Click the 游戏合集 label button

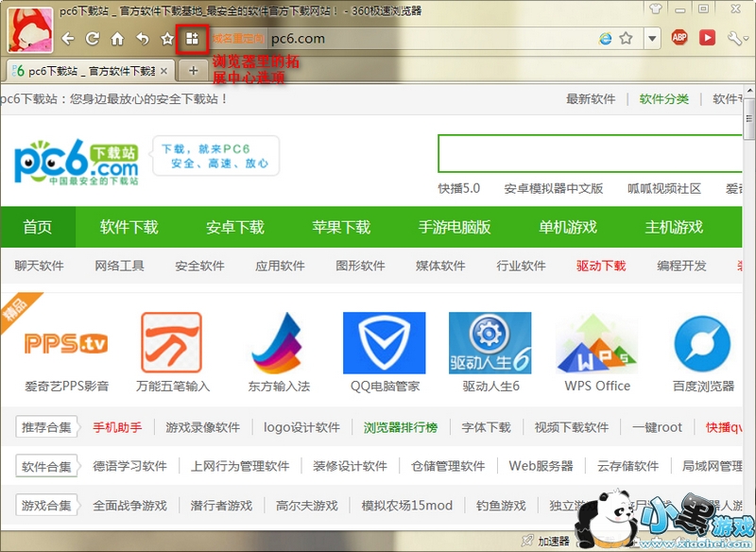(46, 506)
